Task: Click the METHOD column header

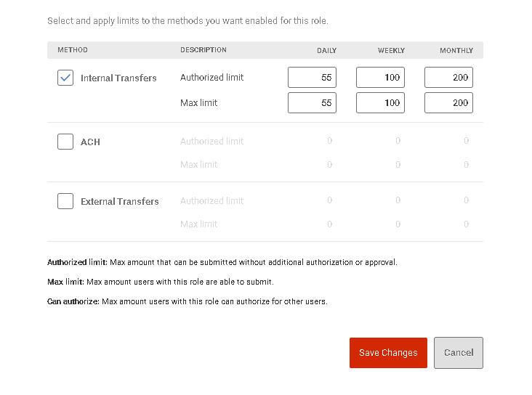Action: (73, 50)
